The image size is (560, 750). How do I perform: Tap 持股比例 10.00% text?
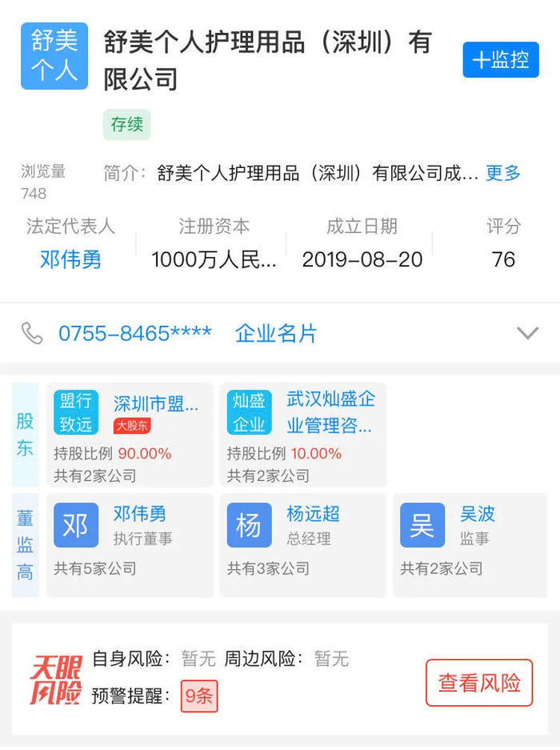[284, 454]
